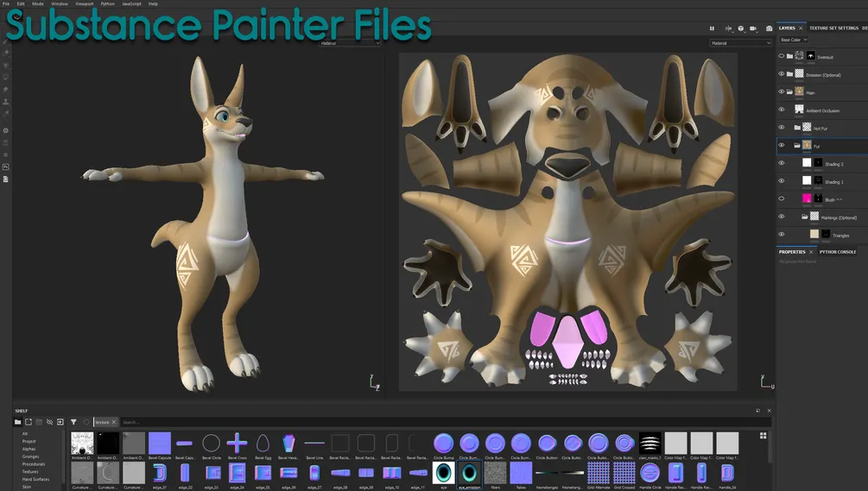The image size is (868, 491).
Task: Click the Fur folder icon in layers
Action: tap(797, 146)
